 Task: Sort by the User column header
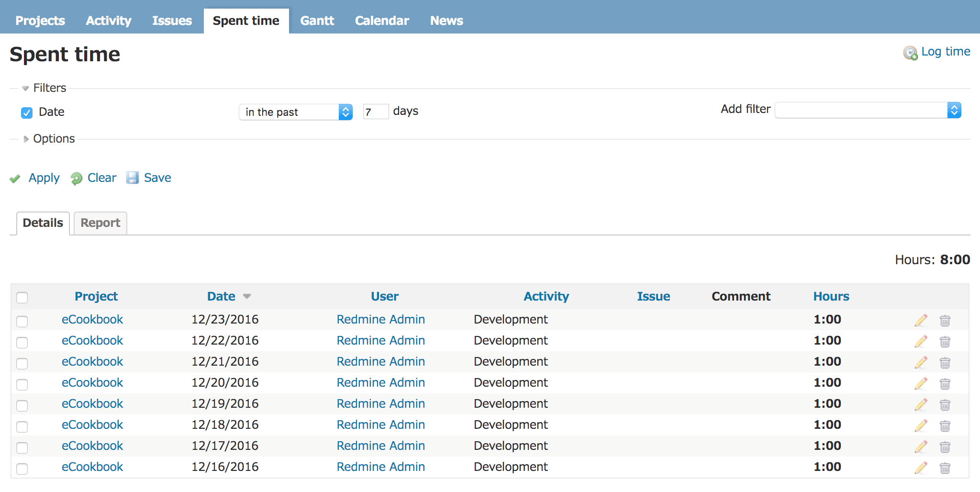coord(385,297)
